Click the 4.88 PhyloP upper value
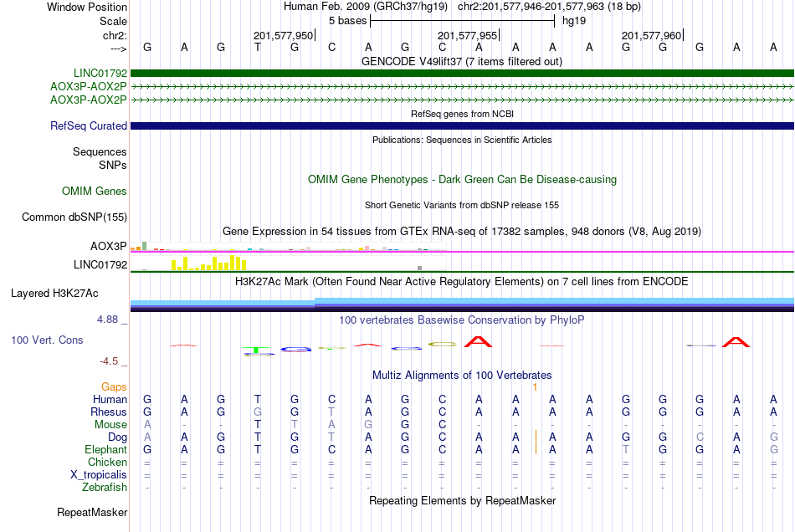The width and height of the screenshot is (795, 532). coord(107,320)
